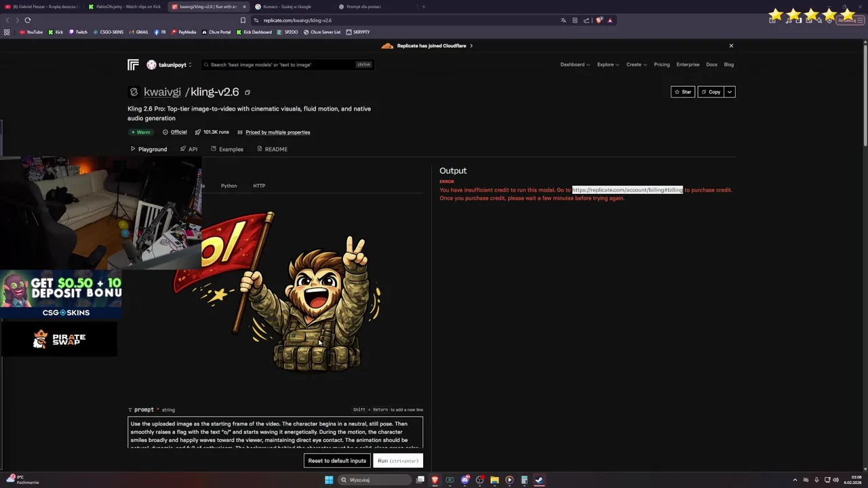Close the Cloudflare announcement banner

point(731,45)
